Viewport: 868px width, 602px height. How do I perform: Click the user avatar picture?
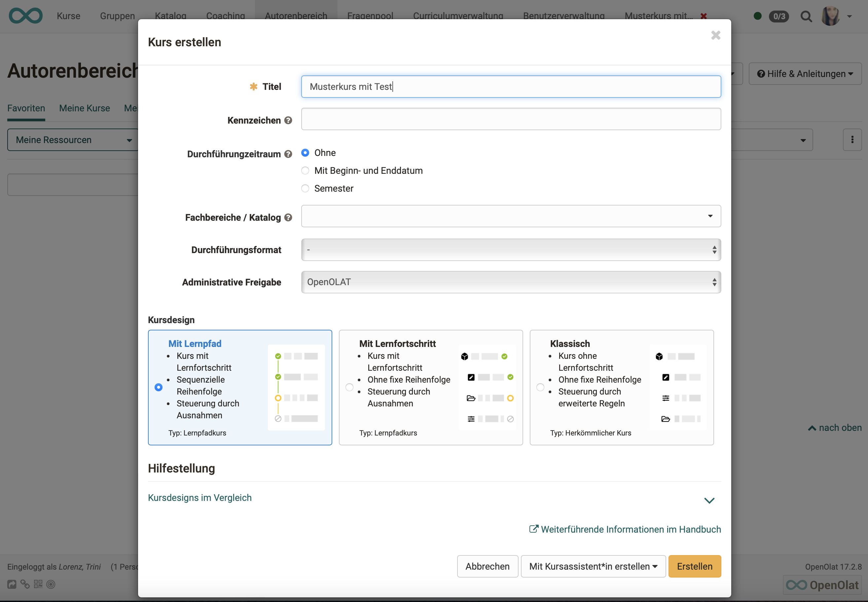coord(830,16)
